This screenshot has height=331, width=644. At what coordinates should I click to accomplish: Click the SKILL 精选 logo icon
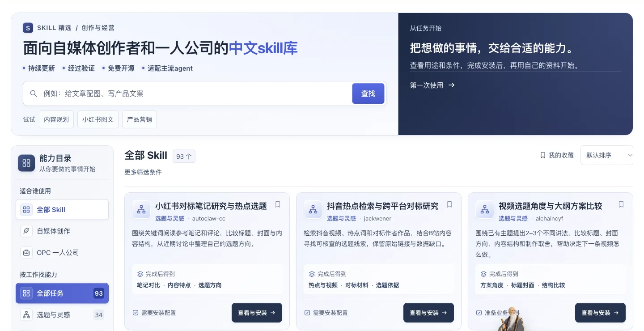pyautogui.click(x=28, y=28)
